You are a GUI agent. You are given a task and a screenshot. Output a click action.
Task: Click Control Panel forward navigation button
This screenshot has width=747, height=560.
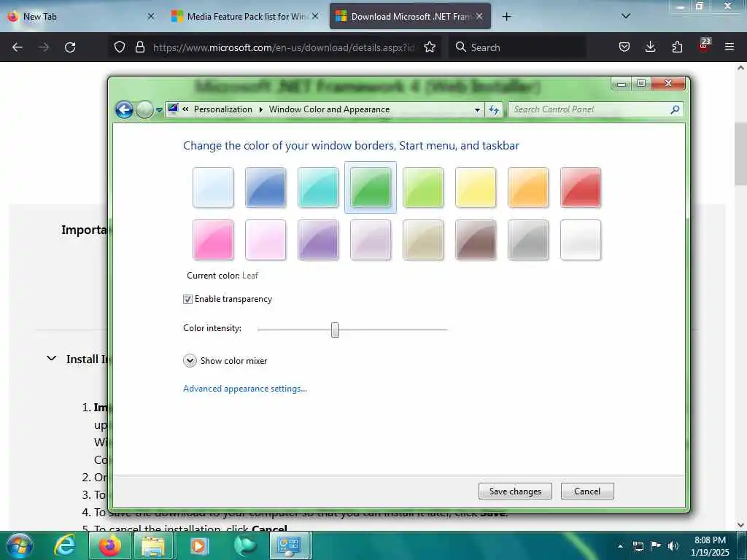point(144,109)
